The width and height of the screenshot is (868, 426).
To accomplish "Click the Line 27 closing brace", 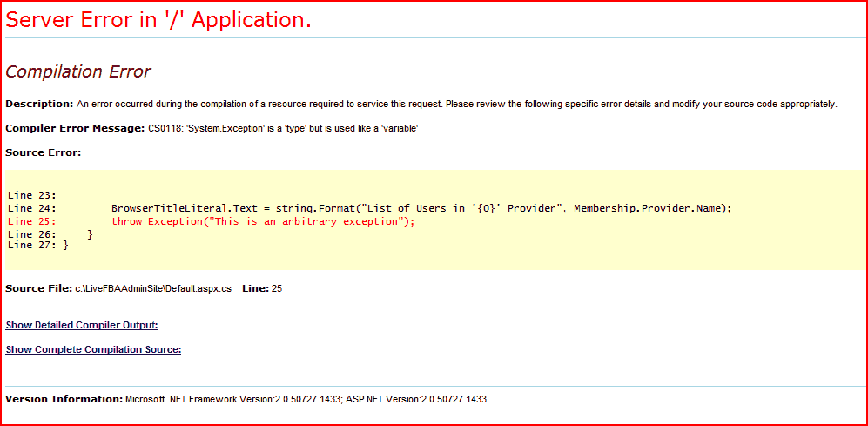I will pyautogui.click(x=65, y=245).
